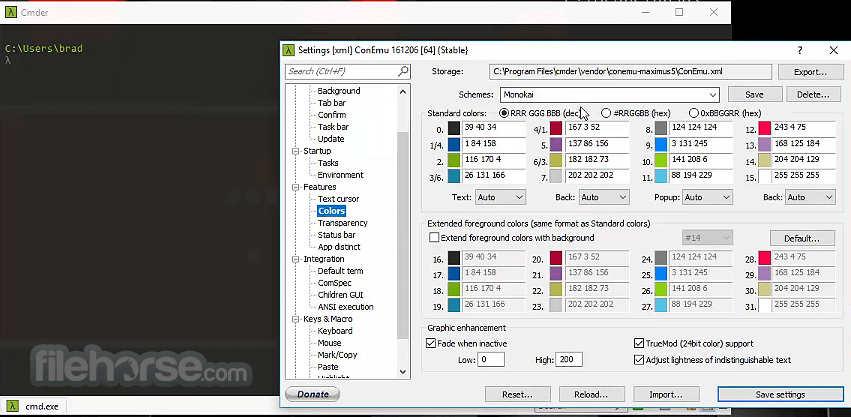Screen dimensions: 851x417
Task: Select ANSI execution in settings tree
Action: (x=346, y=307)
